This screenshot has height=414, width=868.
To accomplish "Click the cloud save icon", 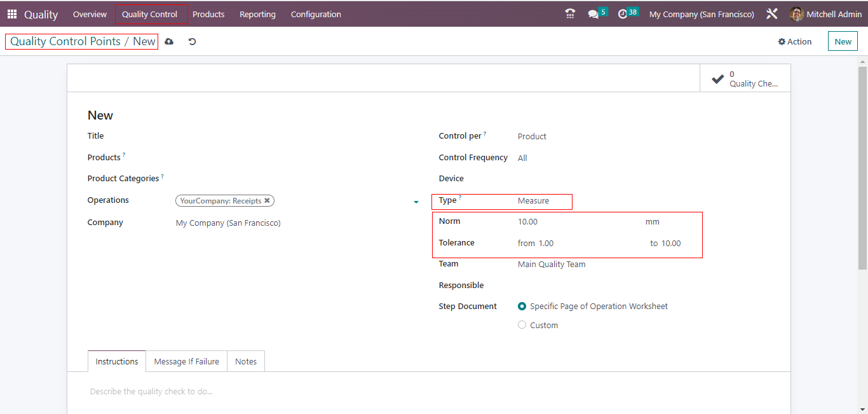I will [169, 41].
